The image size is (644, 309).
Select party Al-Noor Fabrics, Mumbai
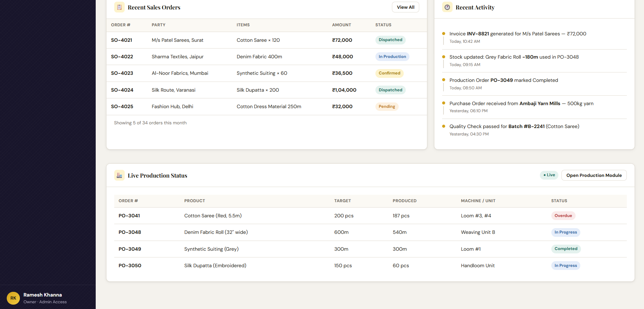180,73
